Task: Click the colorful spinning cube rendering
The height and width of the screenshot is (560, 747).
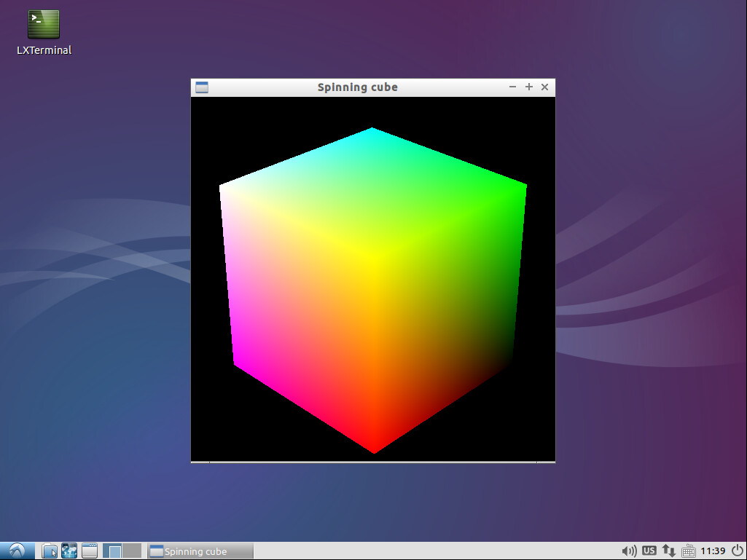Action: point(372,284)
